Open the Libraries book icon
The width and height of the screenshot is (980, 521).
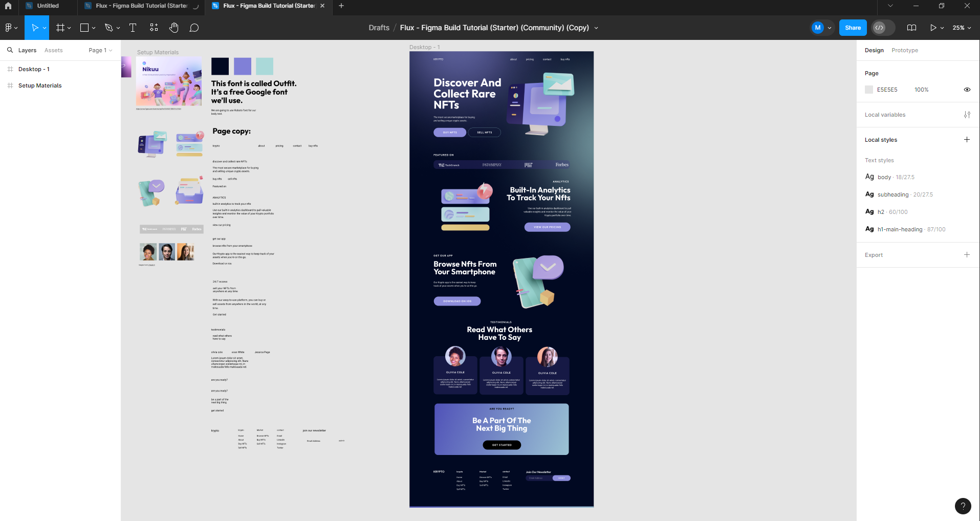[x=911, y=28]
